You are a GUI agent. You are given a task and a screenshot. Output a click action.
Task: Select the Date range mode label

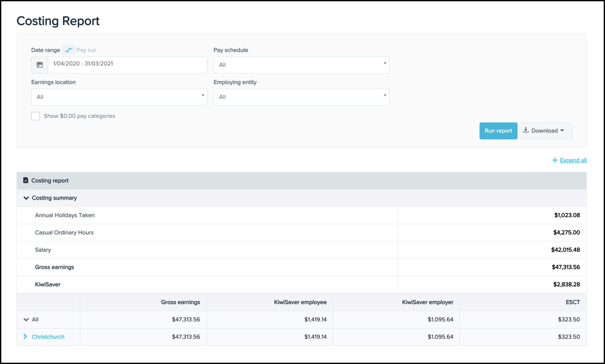click(46, 50)
